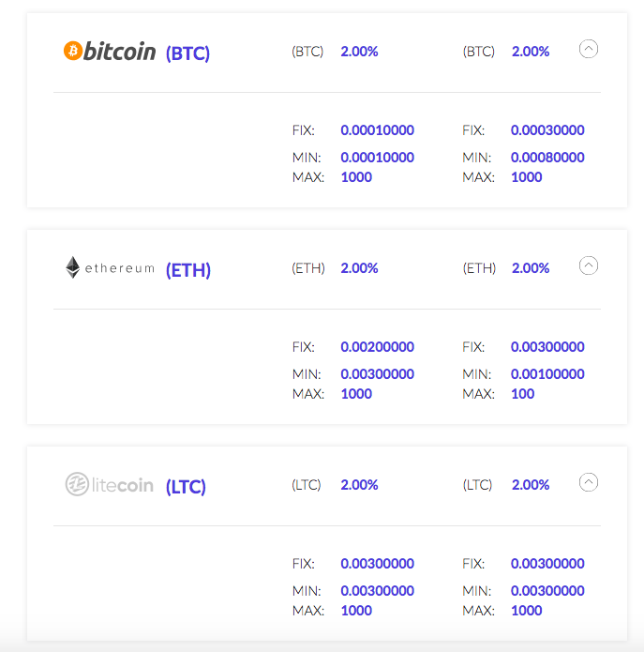Click Bitcoin first FIX value 0.00010000
This screenshot has height=652, width=644.
[x=377, y=130]
